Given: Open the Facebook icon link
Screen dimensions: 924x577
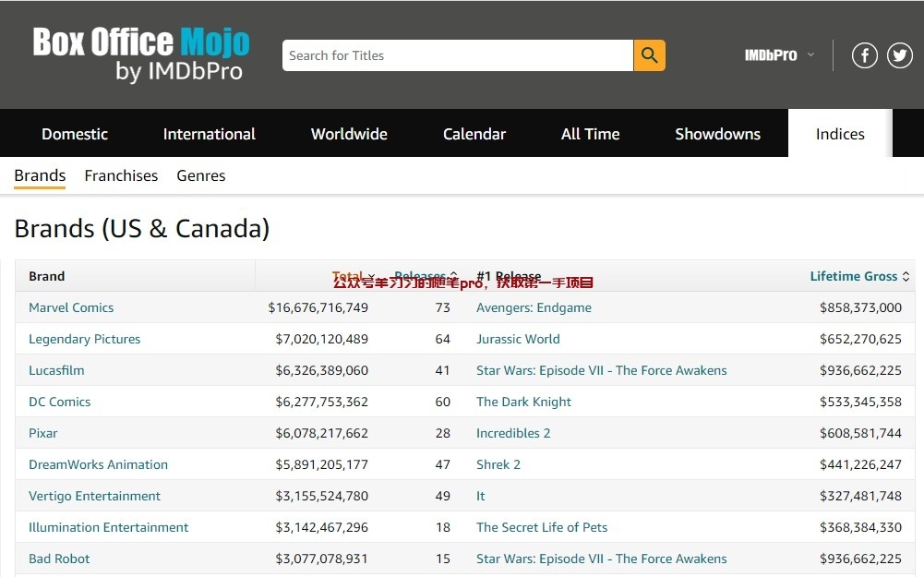Looking at the screenshot, I should [x=864, y=55].
